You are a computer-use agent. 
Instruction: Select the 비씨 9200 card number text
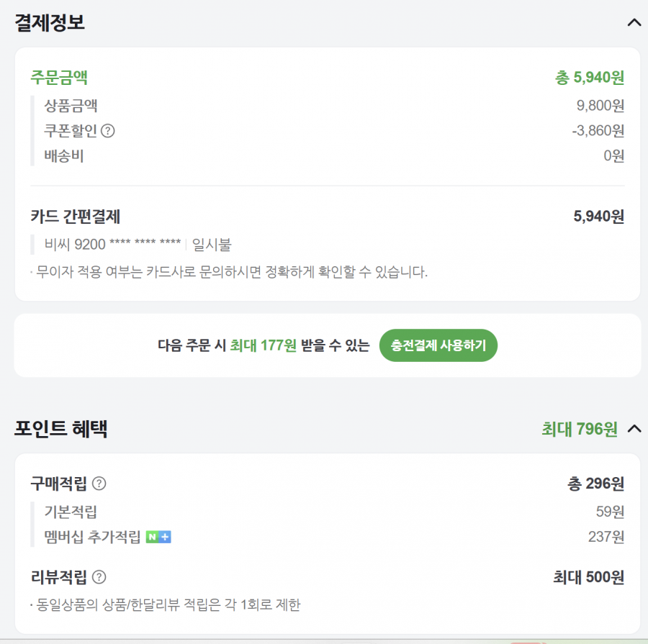pos(113,245)
